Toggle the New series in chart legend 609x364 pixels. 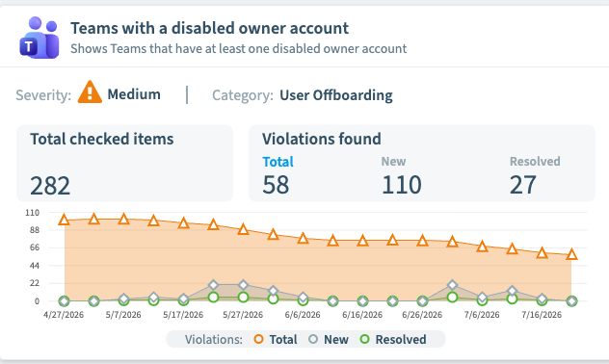coord(329,340)
